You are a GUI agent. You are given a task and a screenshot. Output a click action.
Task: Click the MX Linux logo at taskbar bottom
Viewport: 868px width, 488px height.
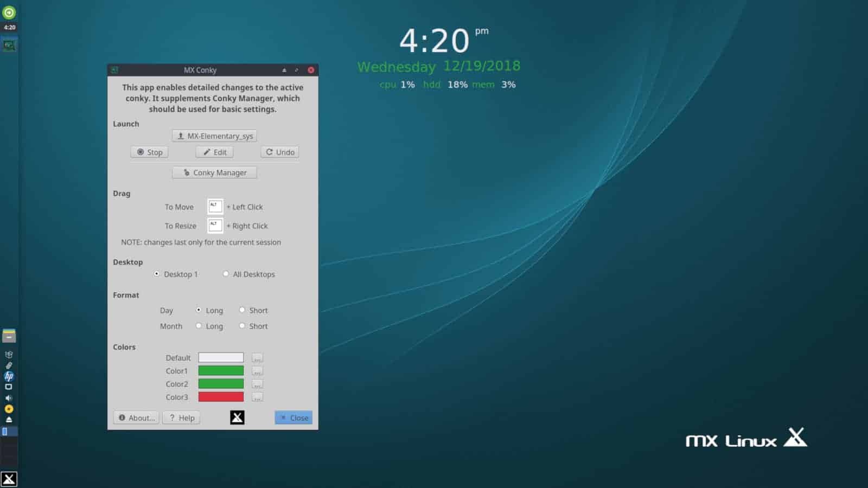coord(8,479)
